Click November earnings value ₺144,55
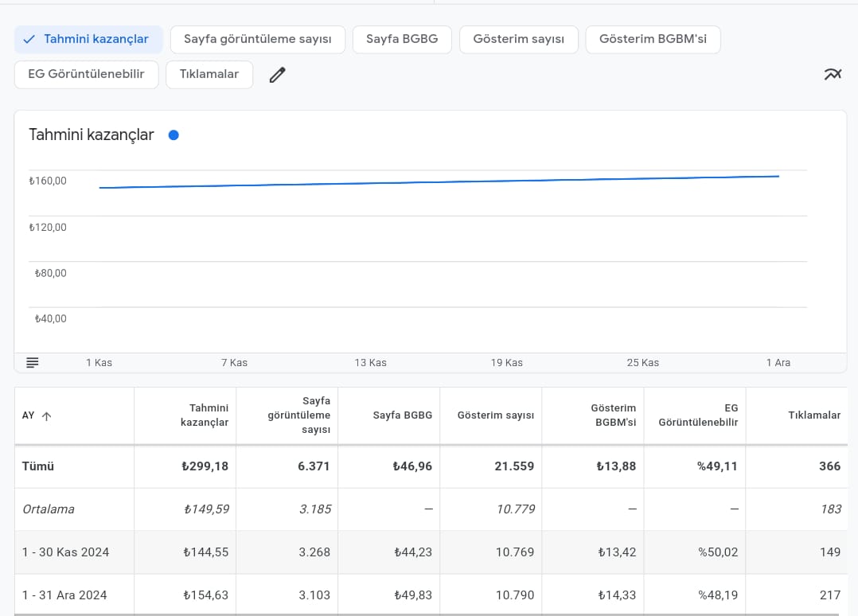The height and width of the screenshot is (616, 858). 205,552
